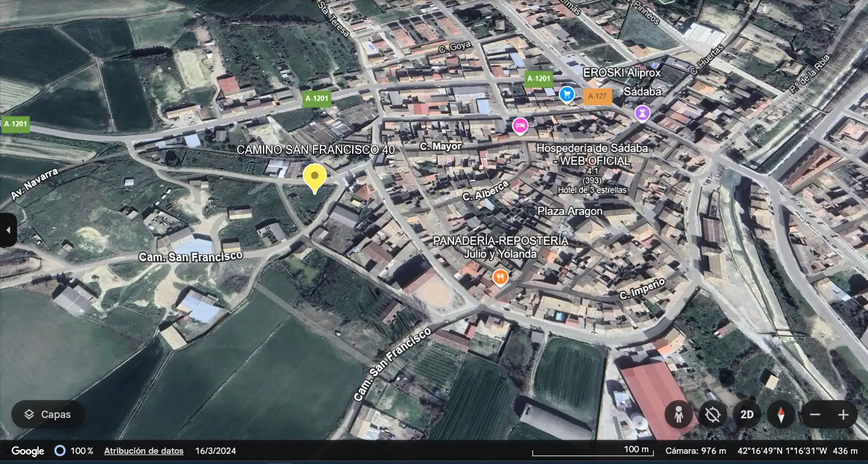Screen dimensions: 868x464
Task: Open the EROSKI Aliprox shopping cart marker
Action: pyautogui.click(x=567, y=94)
